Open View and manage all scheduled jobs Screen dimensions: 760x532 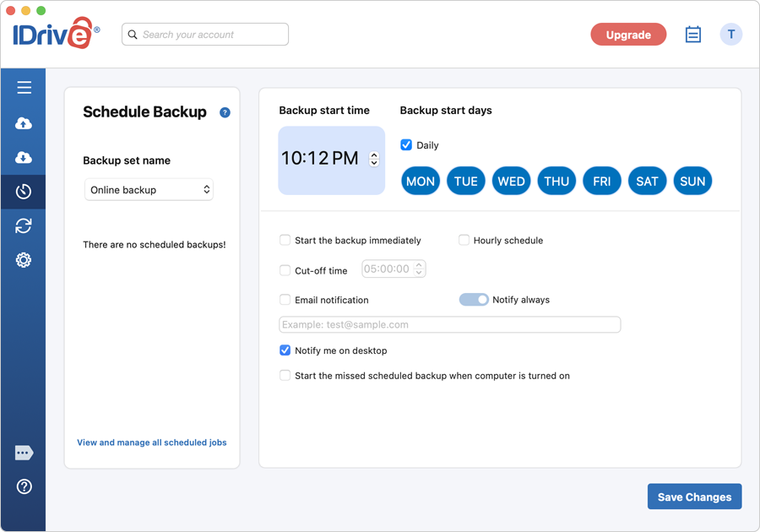coord(152,442)
